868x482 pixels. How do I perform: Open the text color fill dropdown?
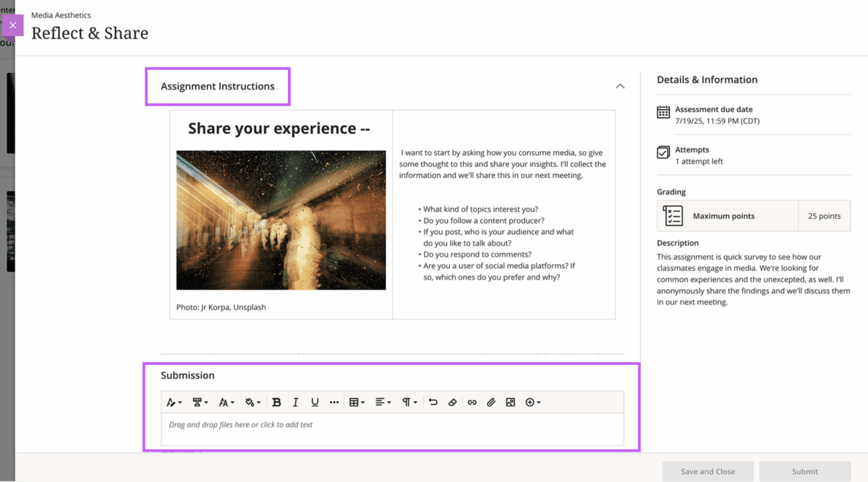(x=252, y=403)
